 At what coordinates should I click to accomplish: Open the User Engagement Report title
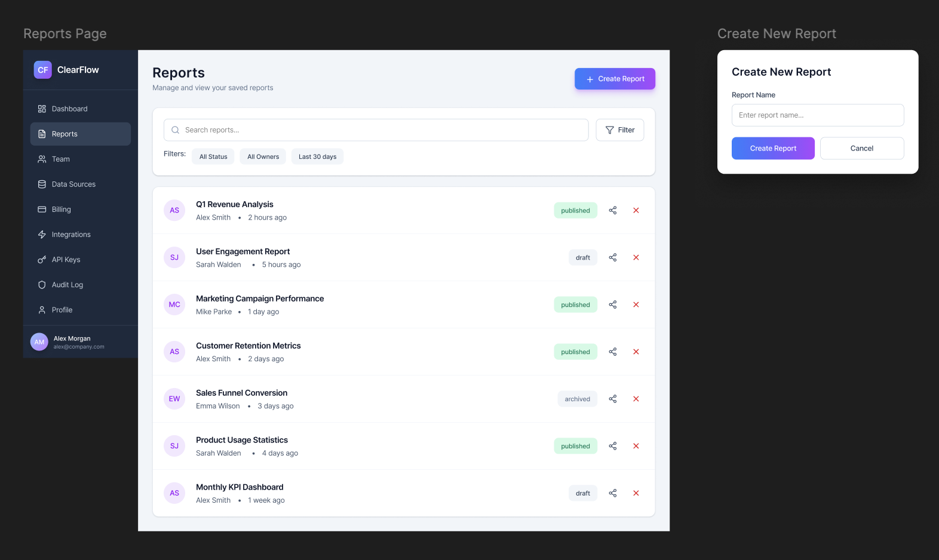click(x=243, y=251)
